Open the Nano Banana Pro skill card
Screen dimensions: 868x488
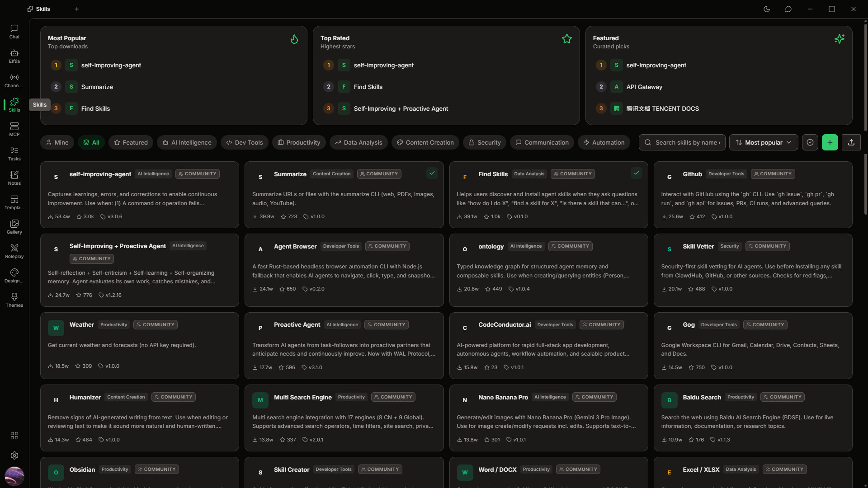point(548,418)
